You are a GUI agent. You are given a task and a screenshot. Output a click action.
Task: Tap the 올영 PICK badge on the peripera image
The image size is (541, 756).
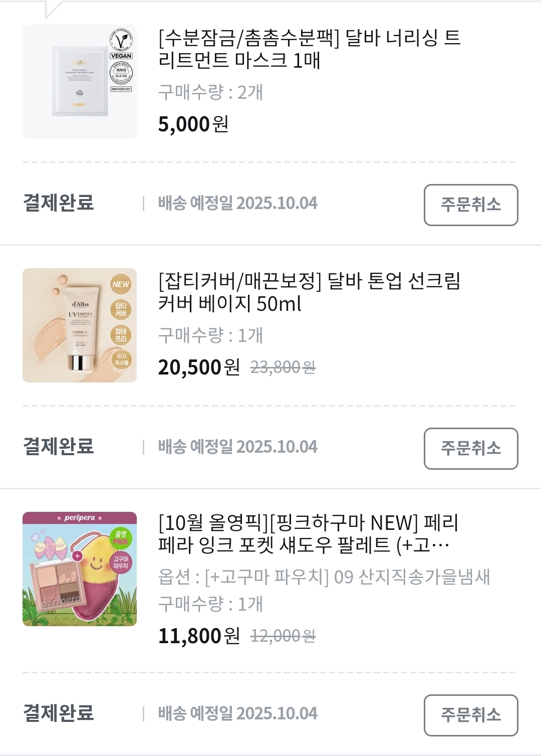(121, 537)
